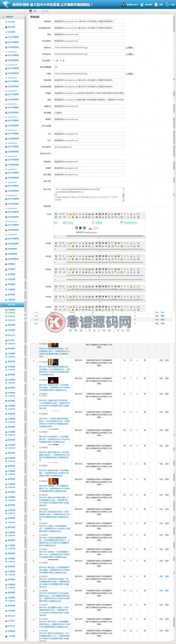Open 资源管理 in the sidebar menu
Screen dimensions: 176x644
pyautogui.click(x=11, y=264)
